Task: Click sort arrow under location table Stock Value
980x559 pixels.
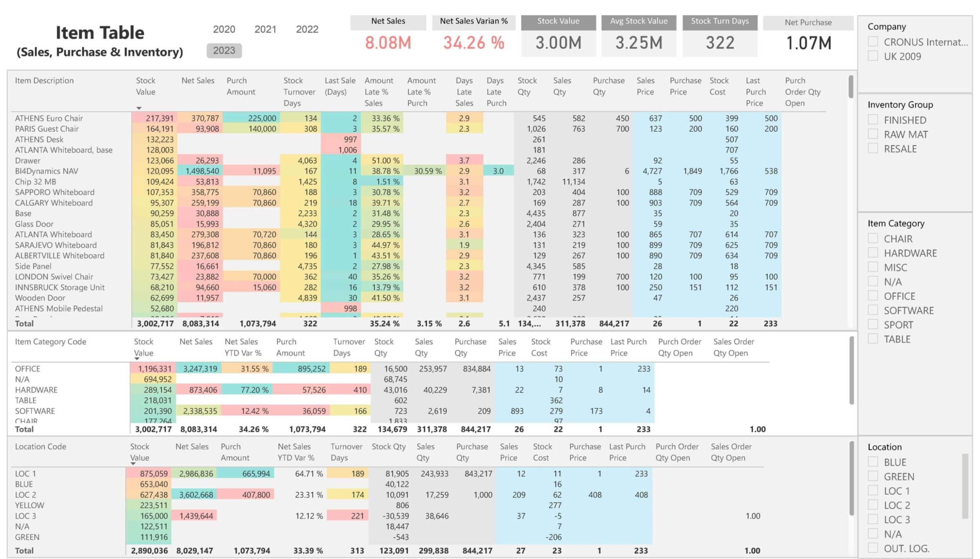Action: (133, 463)
